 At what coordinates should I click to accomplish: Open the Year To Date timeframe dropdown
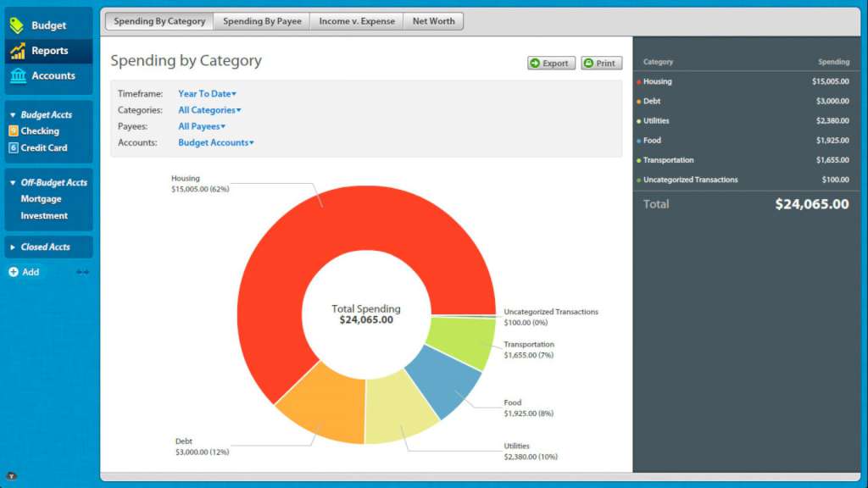(x=206, y=93)
